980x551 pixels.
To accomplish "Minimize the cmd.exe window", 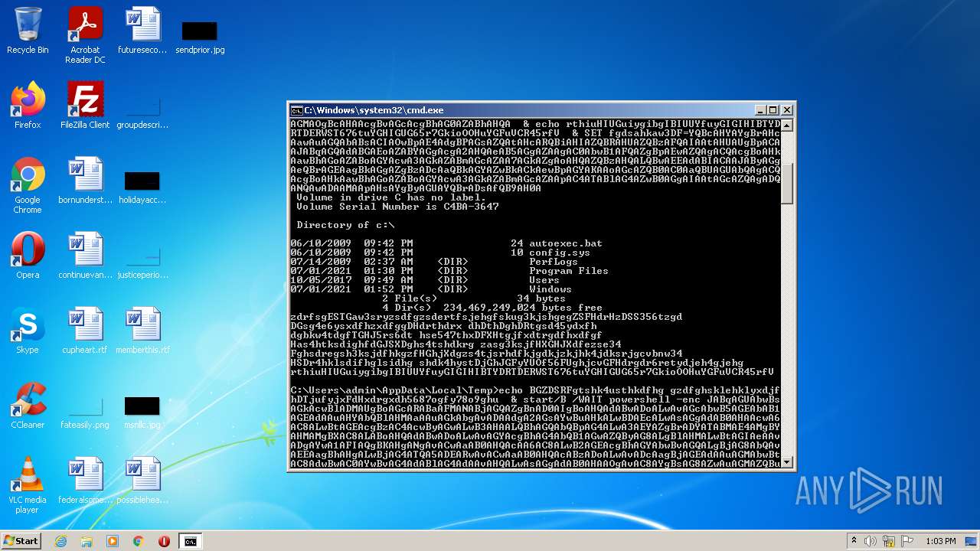I will pos(759,110).
